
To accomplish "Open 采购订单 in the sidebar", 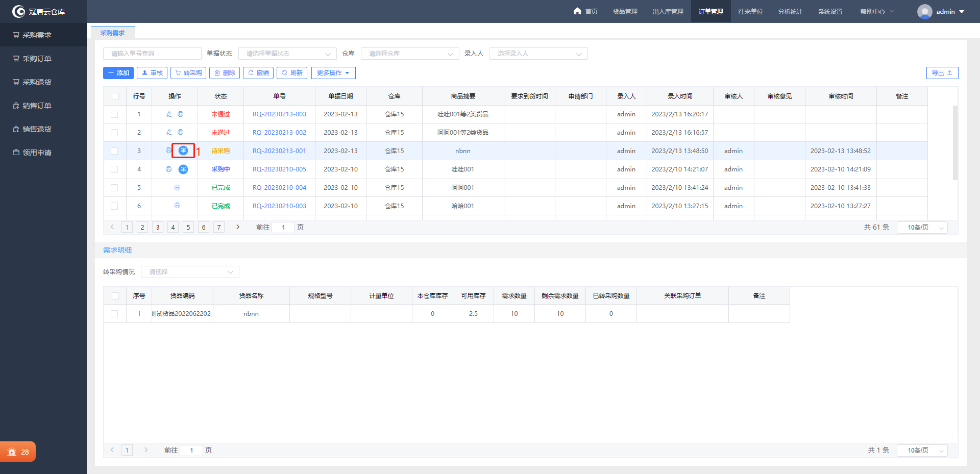I will [x=43, y=59].
